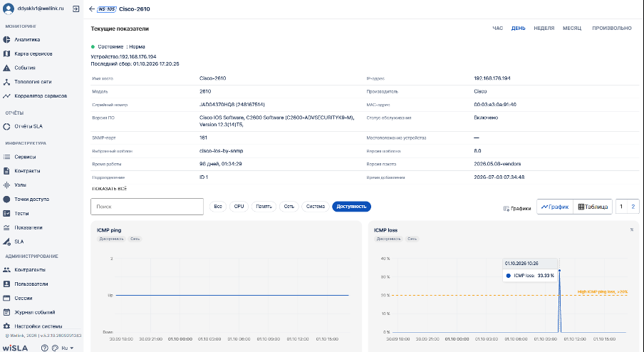Open Показатели metrics icon

6,227
